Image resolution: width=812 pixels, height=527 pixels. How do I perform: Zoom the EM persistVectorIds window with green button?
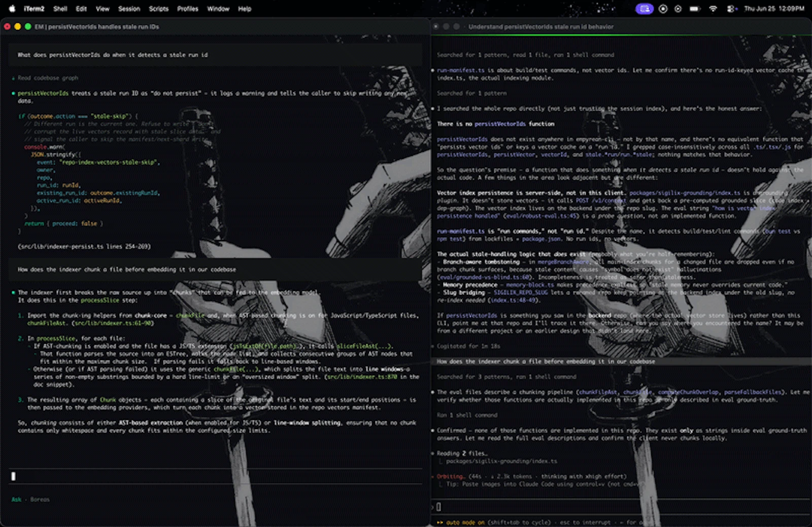pos(28,26)
